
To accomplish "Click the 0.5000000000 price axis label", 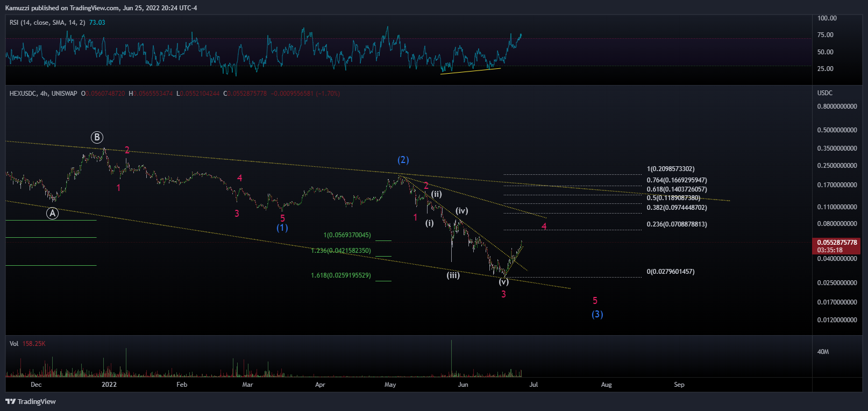I will click(837, 130).
